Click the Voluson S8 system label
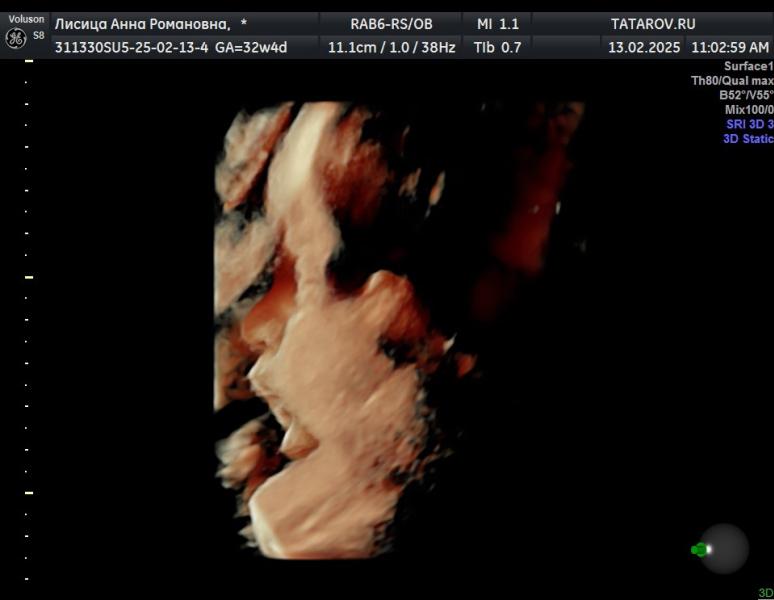This screenshot has height=600, width=774. click(26, 20)
